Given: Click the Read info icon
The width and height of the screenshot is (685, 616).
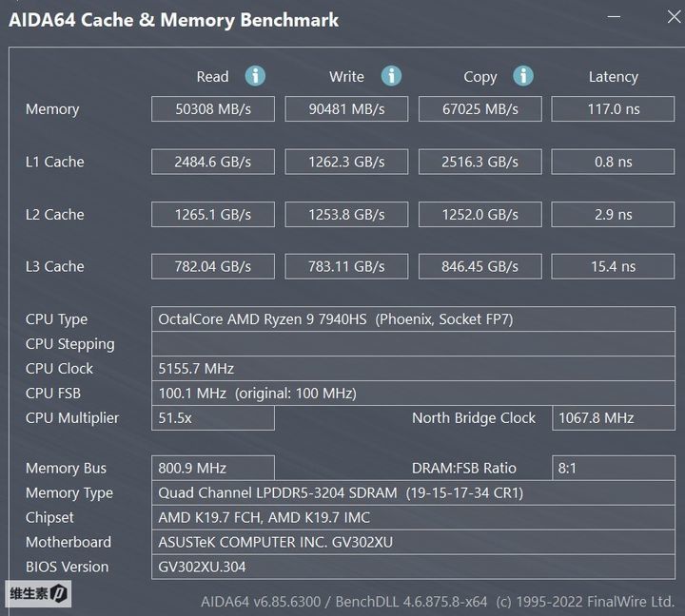Looking at the screenshot, I should coord(255,76).
